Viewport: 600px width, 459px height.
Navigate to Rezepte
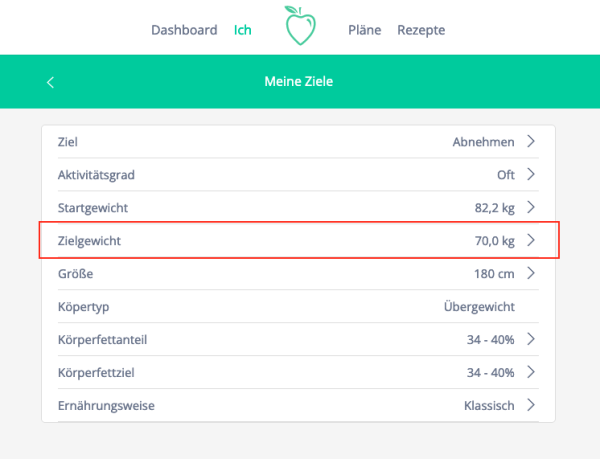421,30
